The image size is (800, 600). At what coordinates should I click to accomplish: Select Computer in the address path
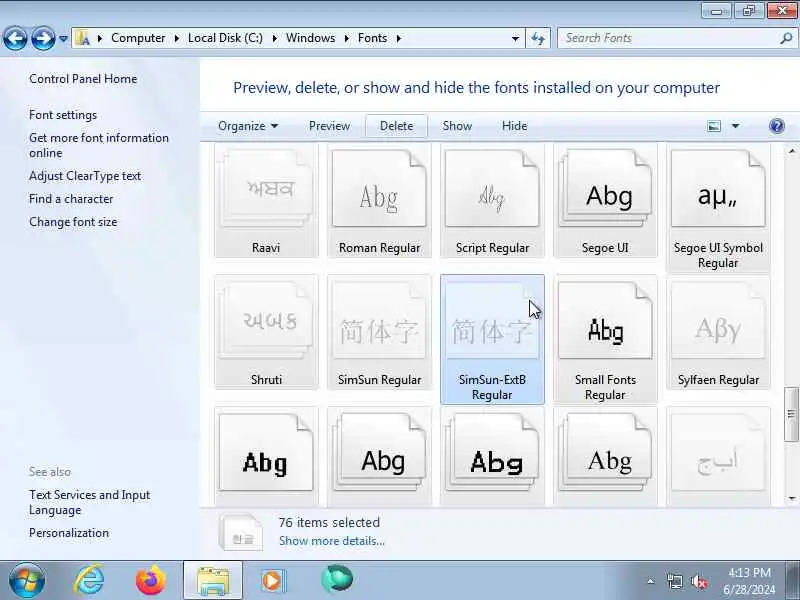click(138, 38)
